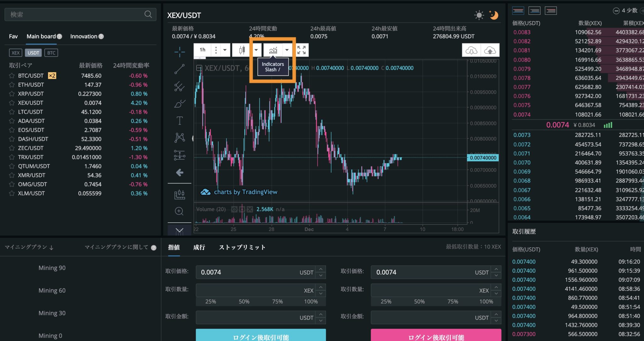Screen dimensions: 644x341
Task: Filter pairs by BTC market button
Action: click(x=51, y=52)
